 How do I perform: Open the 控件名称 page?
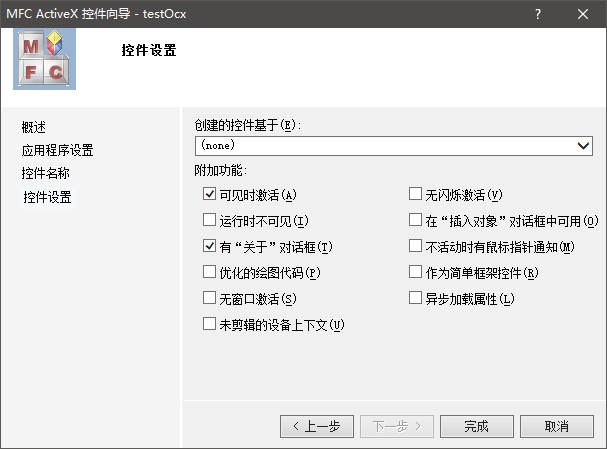[46, 173]
